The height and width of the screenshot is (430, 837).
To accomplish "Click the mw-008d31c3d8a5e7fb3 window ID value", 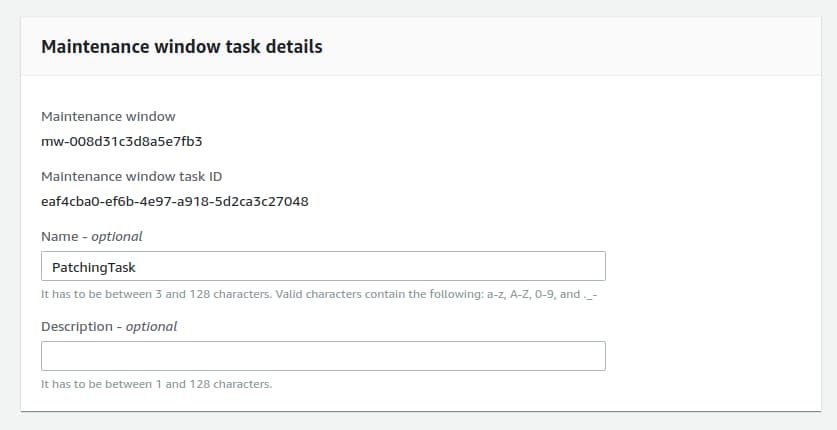I will 114,141.
